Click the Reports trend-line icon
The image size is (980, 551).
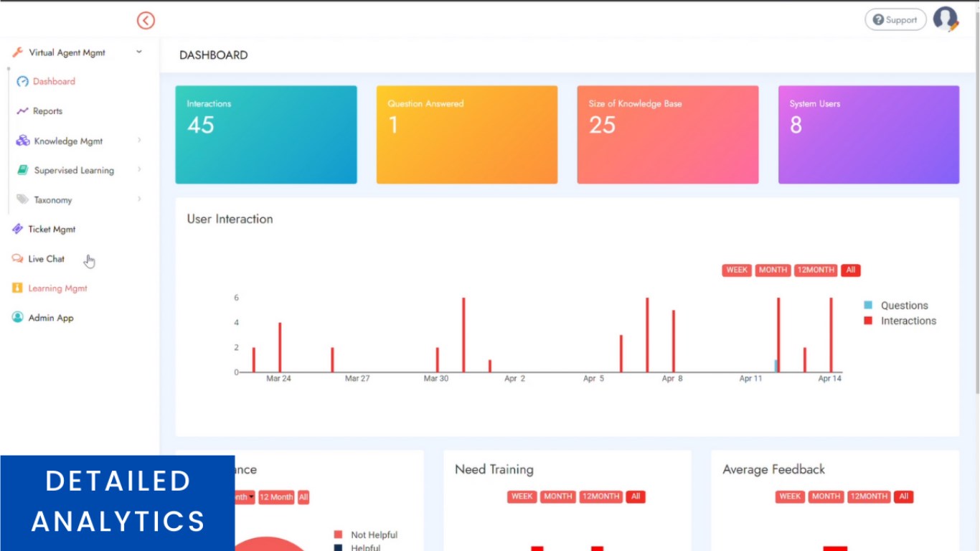click(22, 111)
